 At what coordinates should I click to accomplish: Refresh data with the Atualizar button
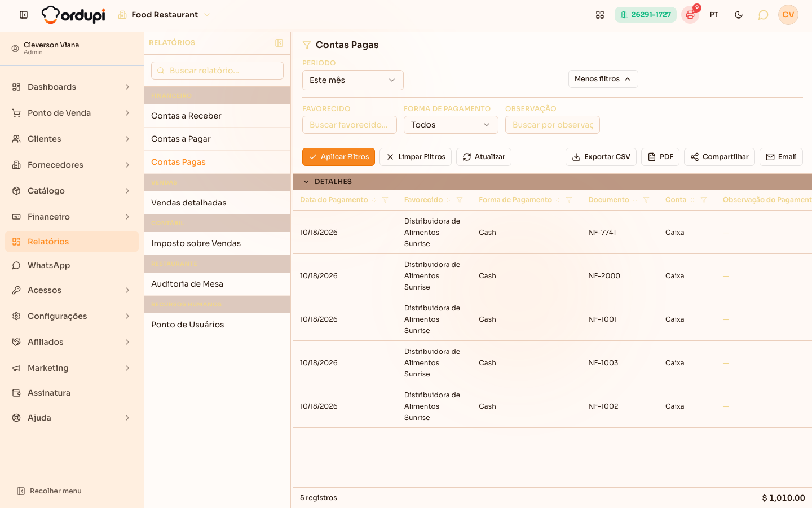[x=484, y=157]
